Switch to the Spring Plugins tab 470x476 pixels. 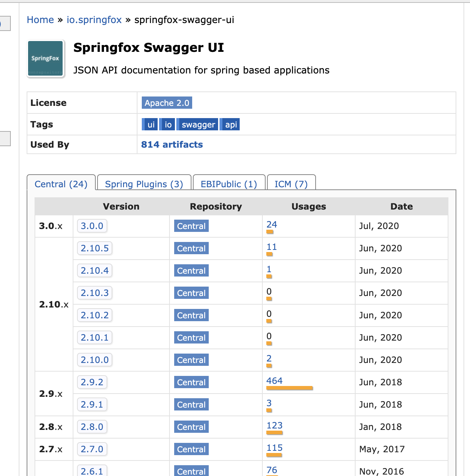[144, 184]
